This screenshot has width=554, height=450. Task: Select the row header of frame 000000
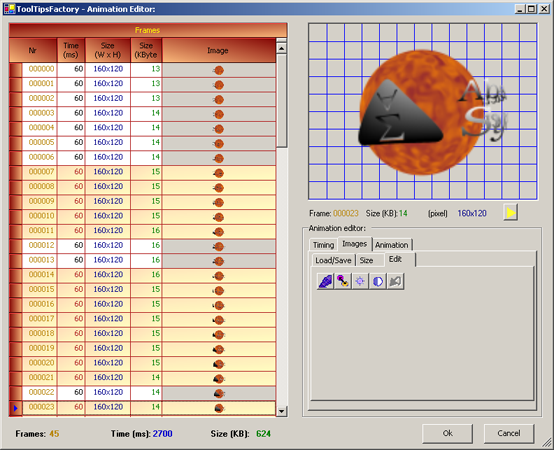coord(16,70)
